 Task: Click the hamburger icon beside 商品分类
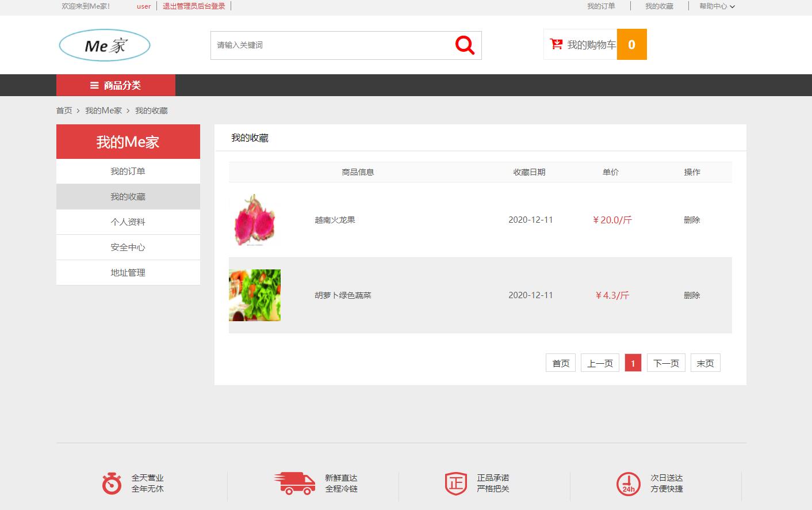point(94,85)
